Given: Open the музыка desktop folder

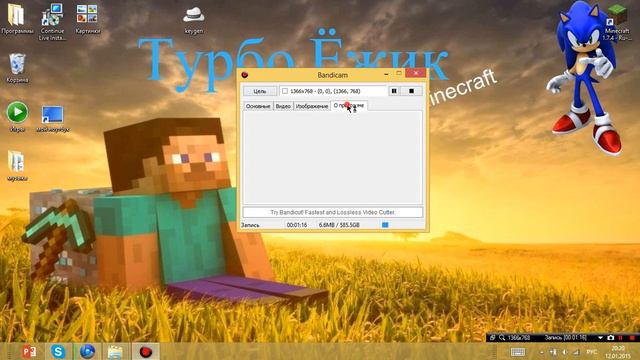Looking at the screenshot, I should 17,166.
